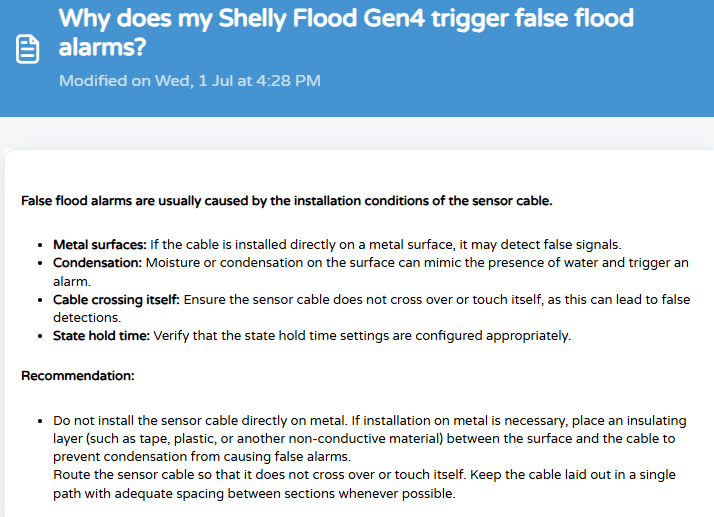Screen dimensions: 714x517
Task: Click the article title about false flood alarms
Action: click(346, 32)
